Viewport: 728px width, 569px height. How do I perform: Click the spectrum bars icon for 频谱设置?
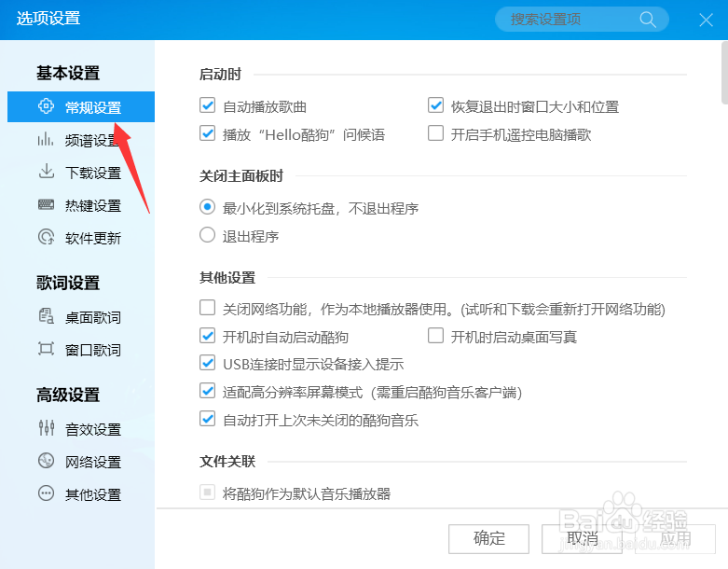pos(46,139)
